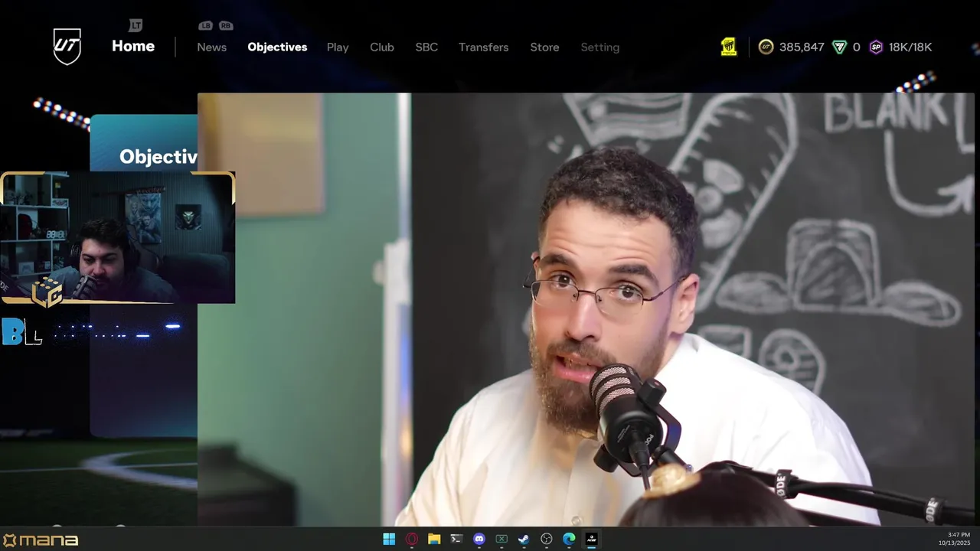
Task: Open Steam from taskbar
Action: (x=524, y=540)
